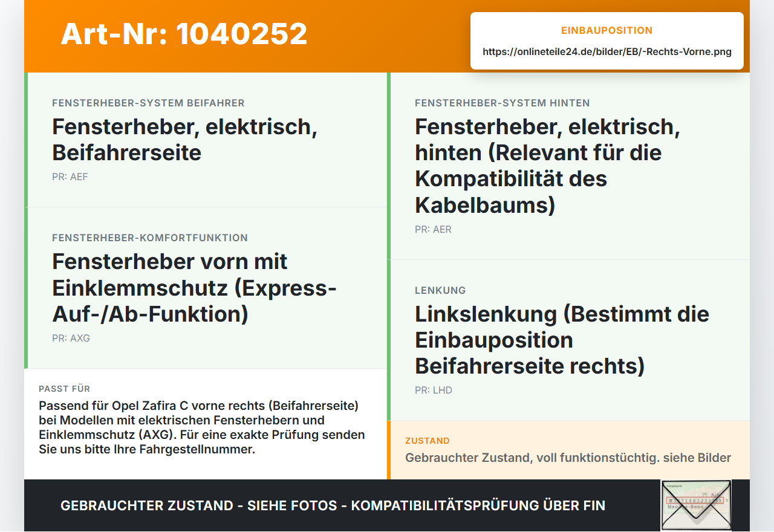Select the Linkslenkung heading text

pyautogui.click(x=562, y=340)
